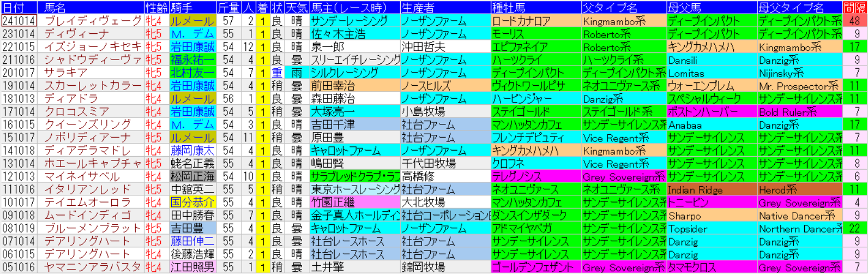Click horse name ヤマニンアラバスタ
868x274 pixels.
click(x=91, y=267)
